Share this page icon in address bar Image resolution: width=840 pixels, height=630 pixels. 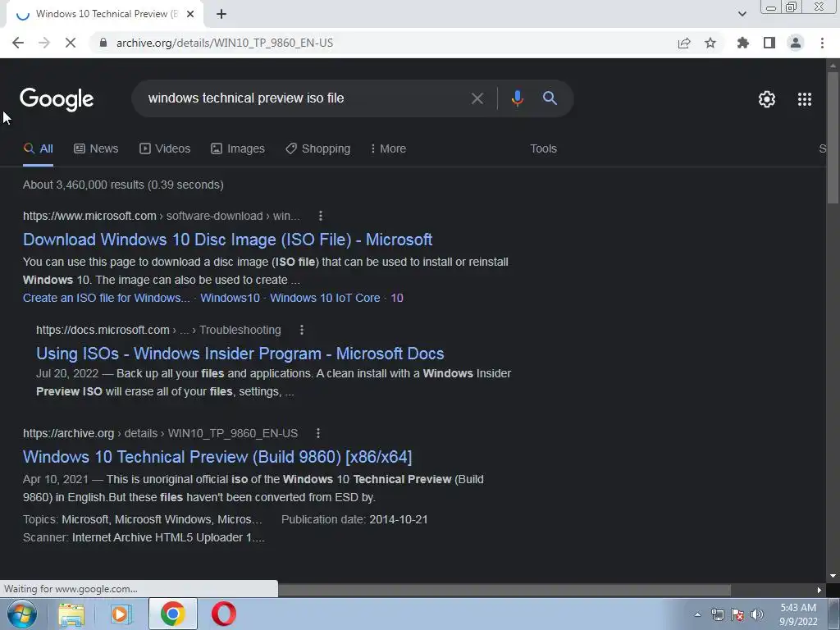(684, 43)
